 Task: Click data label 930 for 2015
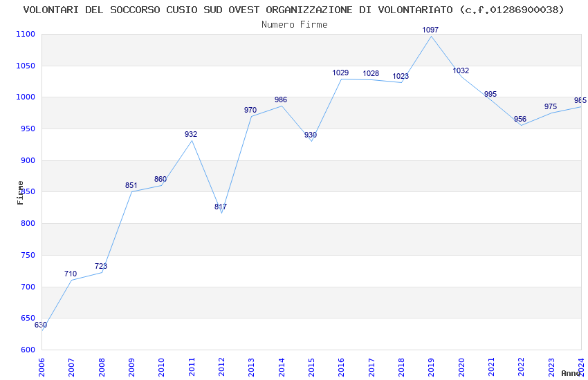(x=311, y=135)
